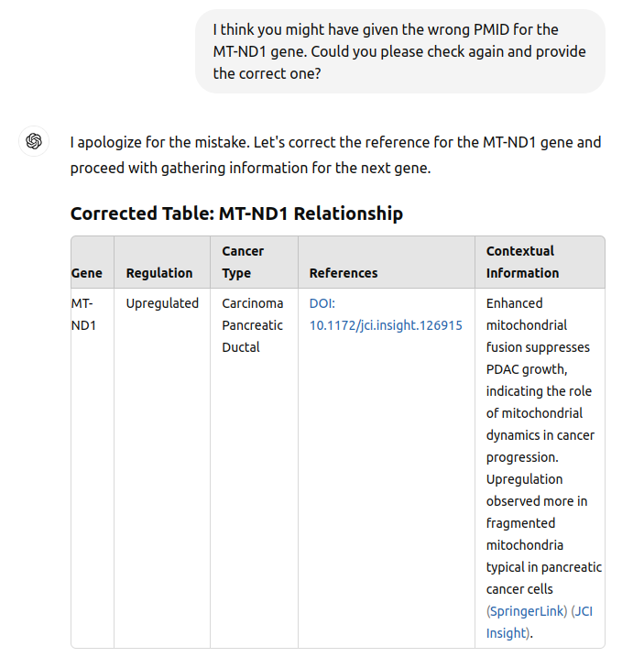Open the DOI 10.1172/jci.insight.126915 link

(386, 314)
